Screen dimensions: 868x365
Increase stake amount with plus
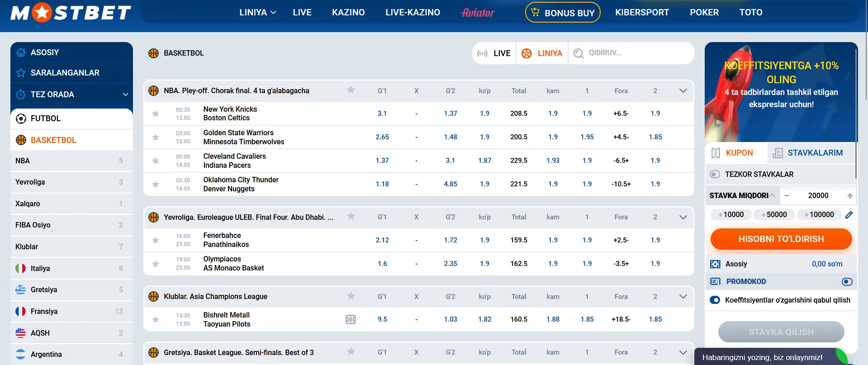(x=850, y=196)
